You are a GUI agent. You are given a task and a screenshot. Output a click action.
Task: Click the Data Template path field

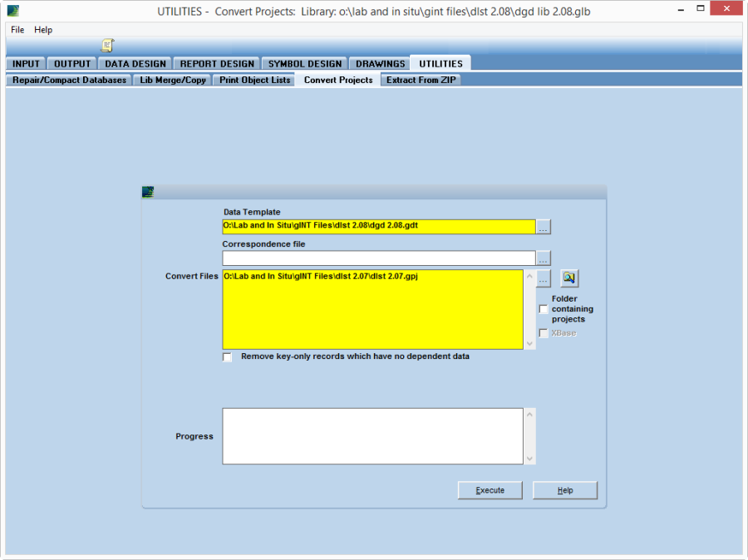(x=379, y=227)
